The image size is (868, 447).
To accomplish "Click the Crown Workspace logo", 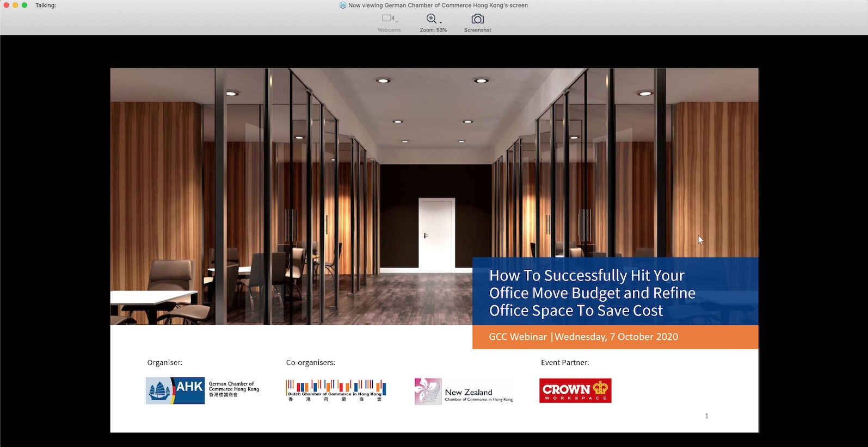I will pyautogui.click(x=575, y=390).
